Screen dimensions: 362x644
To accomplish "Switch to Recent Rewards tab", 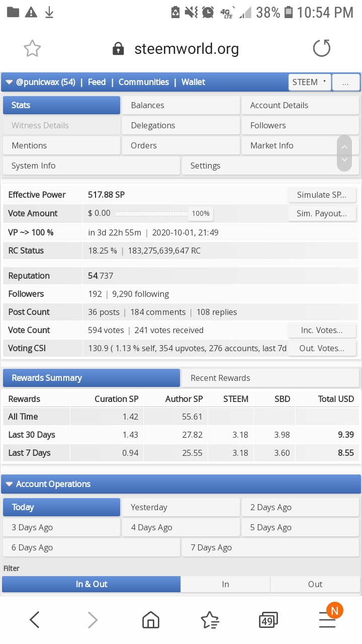I will coord(270,378).
